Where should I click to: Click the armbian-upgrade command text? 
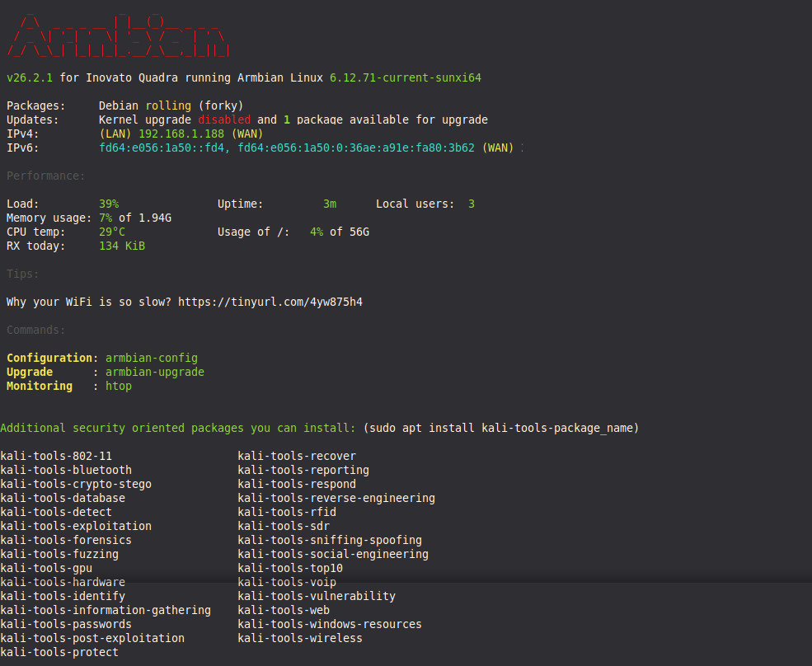(x=155, y=372)
